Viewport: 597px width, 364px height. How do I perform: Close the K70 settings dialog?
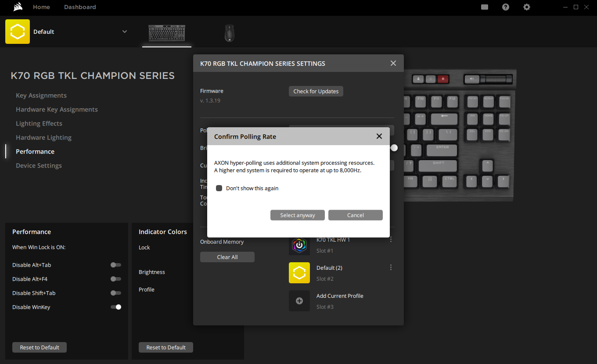tap(393, 64)
